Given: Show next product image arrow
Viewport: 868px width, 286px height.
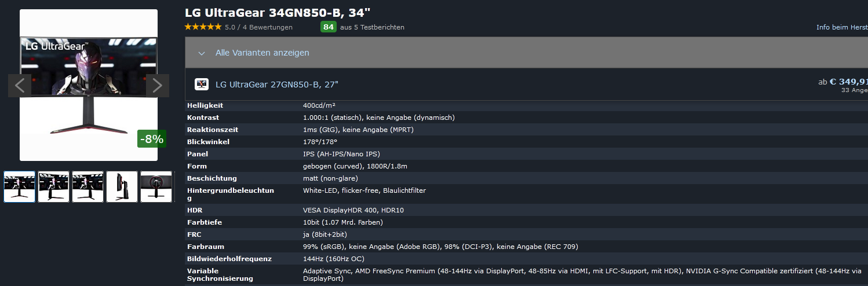Looking at the screenshot, I should [158, 86].
